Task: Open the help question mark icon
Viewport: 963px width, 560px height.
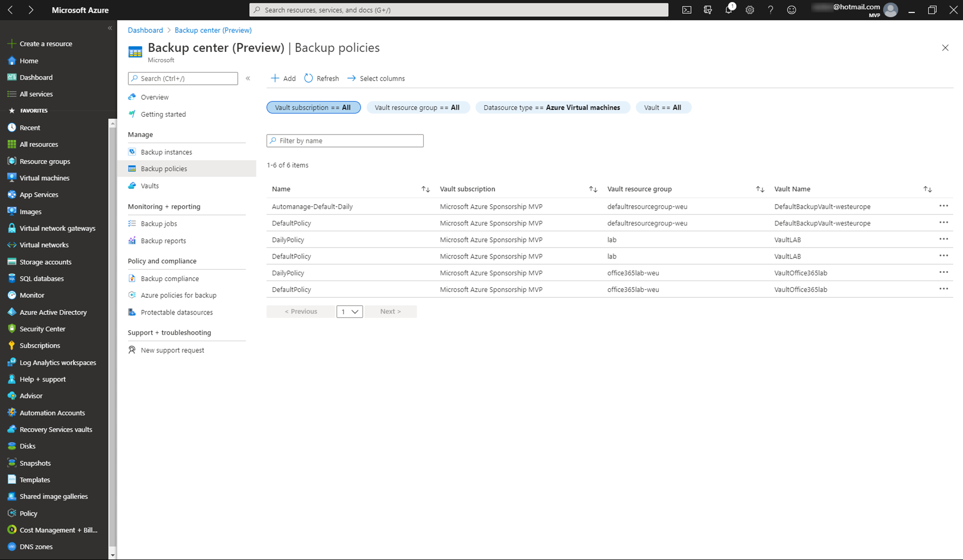Action: coord(770,10)
